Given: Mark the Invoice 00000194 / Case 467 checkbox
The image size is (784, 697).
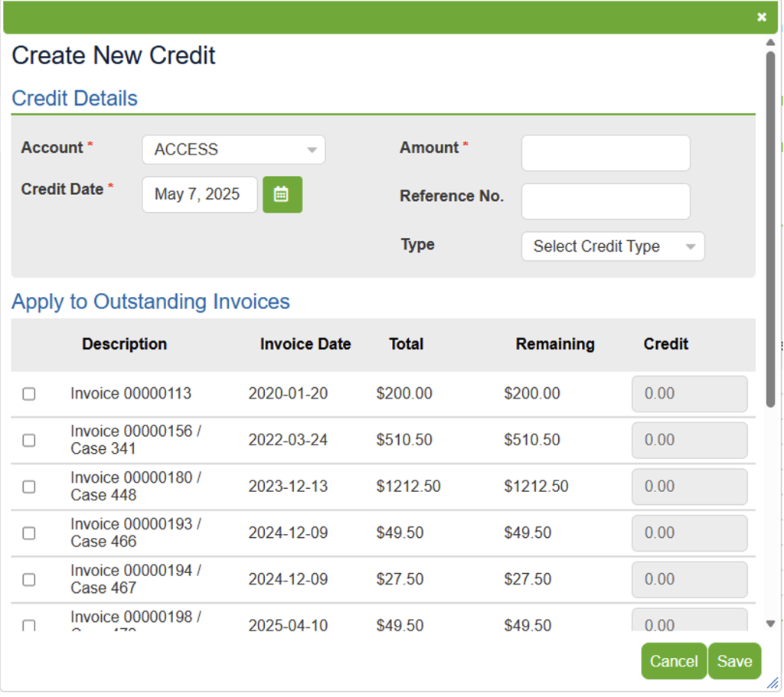Looking at the screenshot, I should point(29,579).
